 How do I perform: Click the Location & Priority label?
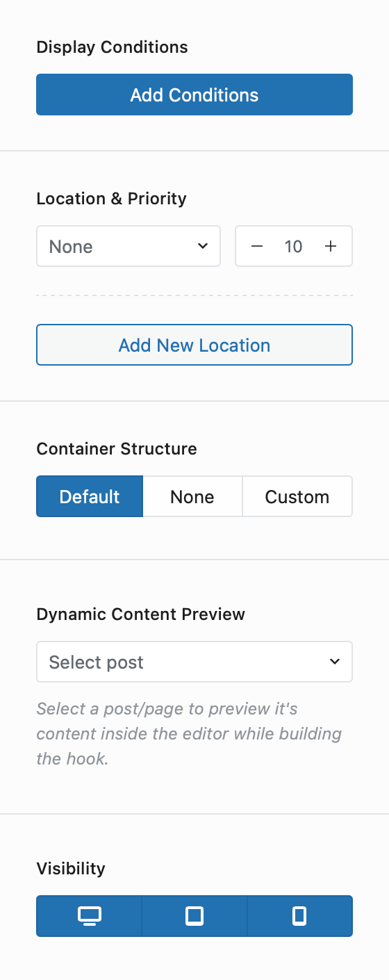[x=111, y=199]
